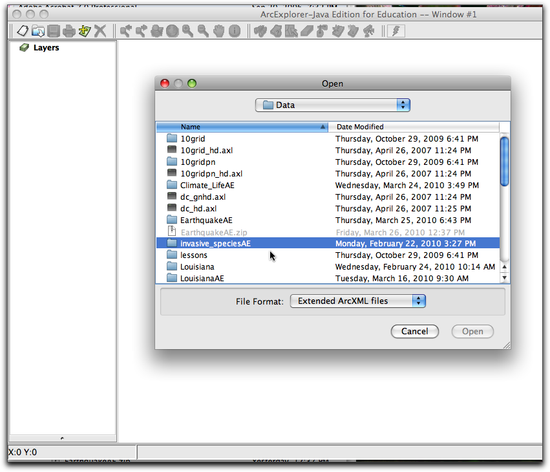550x472 pixels.
Task: Close the Open dialog with red button
Action: pyautogui.click(x=165, y=83)
